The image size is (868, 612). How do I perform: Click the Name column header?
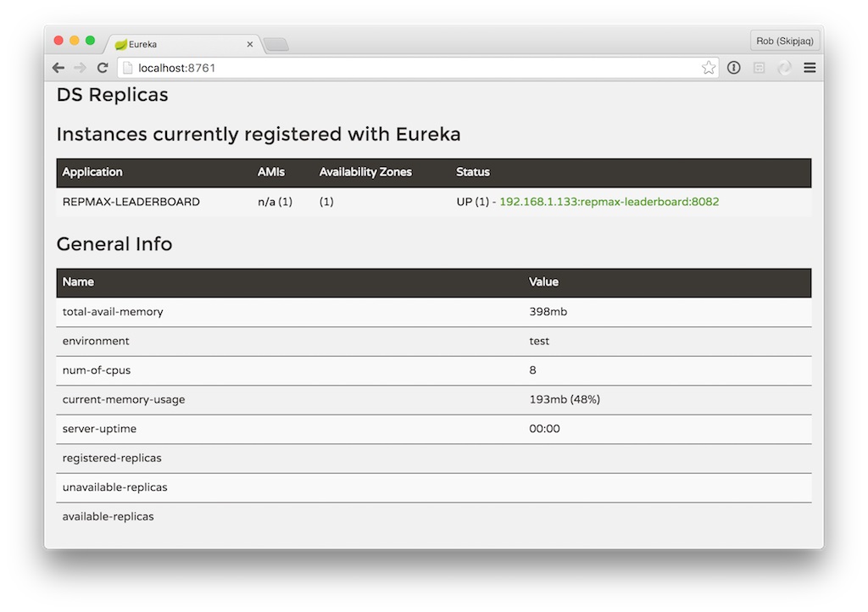[78, 282]
